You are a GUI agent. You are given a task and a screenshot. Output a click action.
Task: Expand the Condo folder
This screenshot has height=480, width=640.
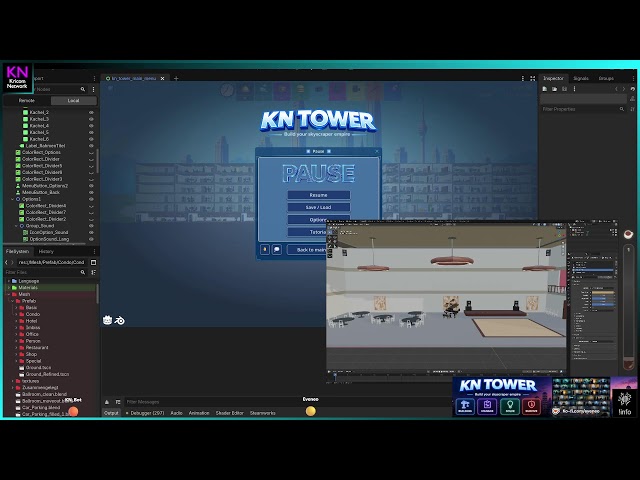pos(16,314)
